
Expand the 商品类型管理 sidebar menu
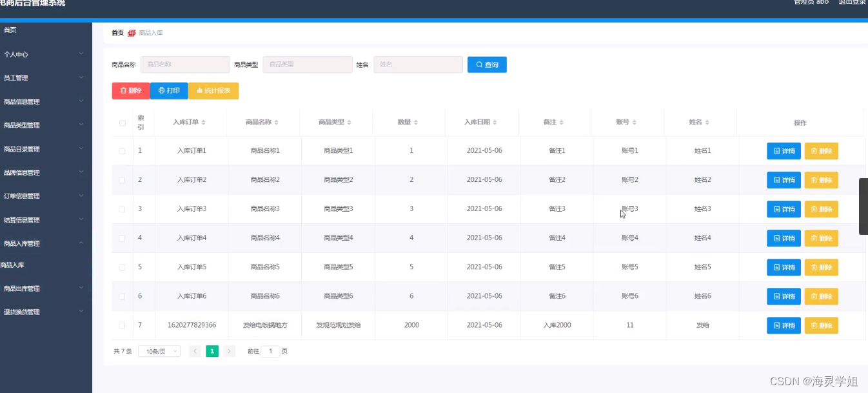click(x=46, y=125)
